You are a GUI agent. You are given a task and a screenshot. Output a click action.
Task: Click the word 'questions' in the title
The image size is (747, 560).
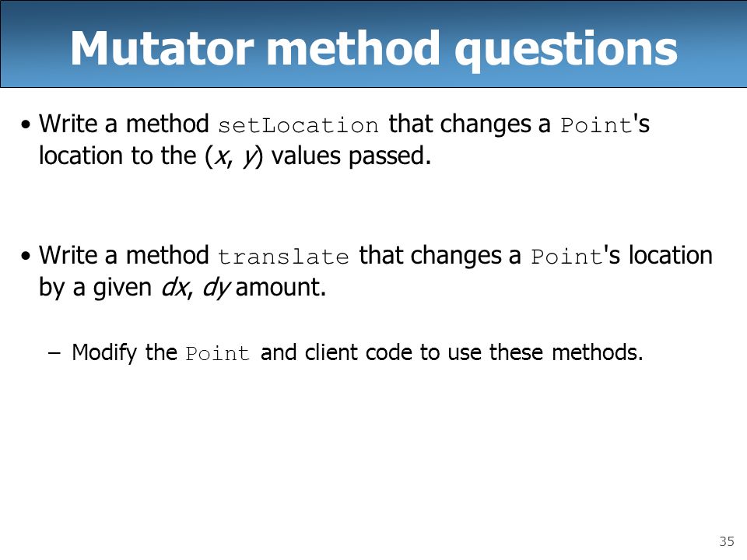click(566, 50)
